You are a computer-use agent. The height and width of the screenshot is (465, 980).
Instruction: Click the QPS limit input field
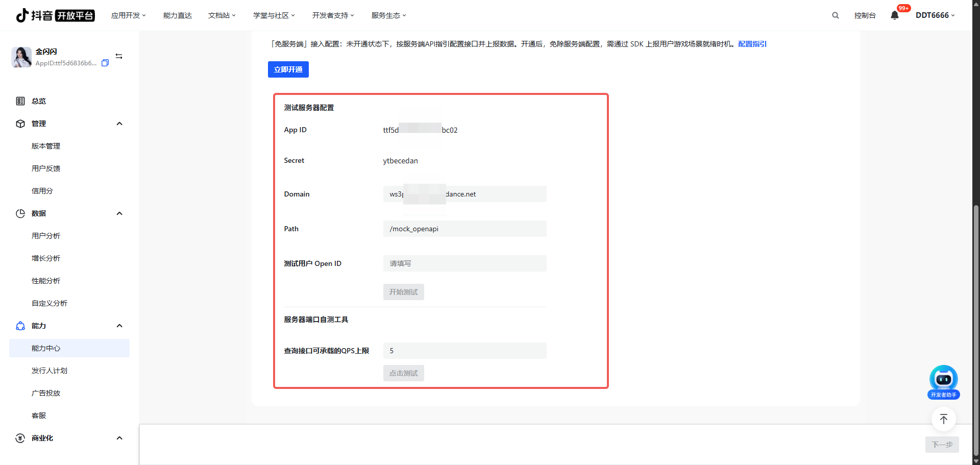point(464,351)
